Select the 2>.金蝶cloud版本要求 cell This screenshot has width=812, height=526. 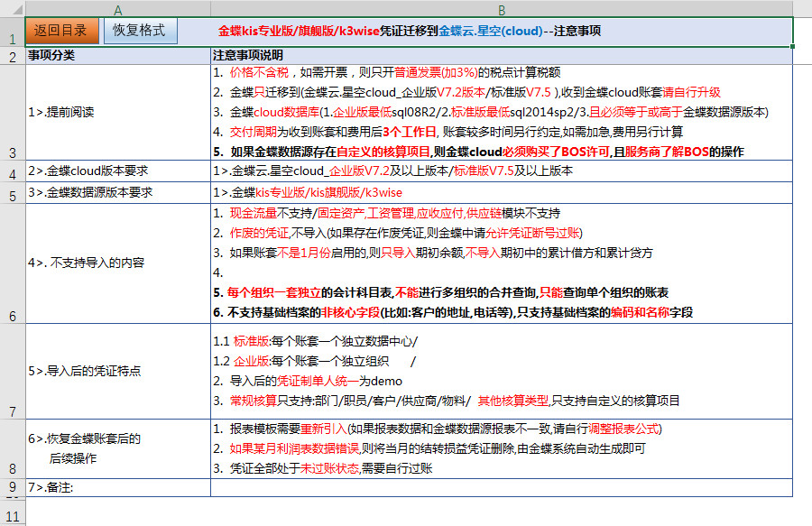[117, 171]
